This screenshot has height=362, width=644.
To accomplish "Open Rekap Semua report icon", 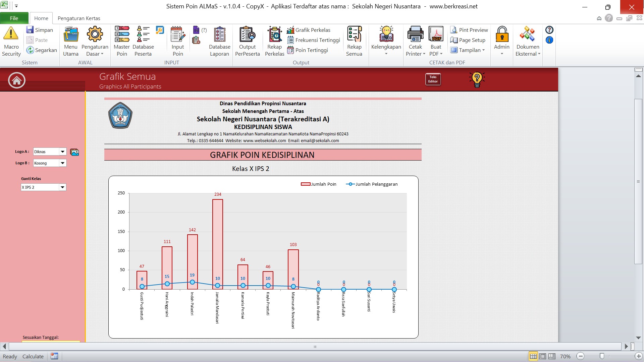I will click(354, 34).
